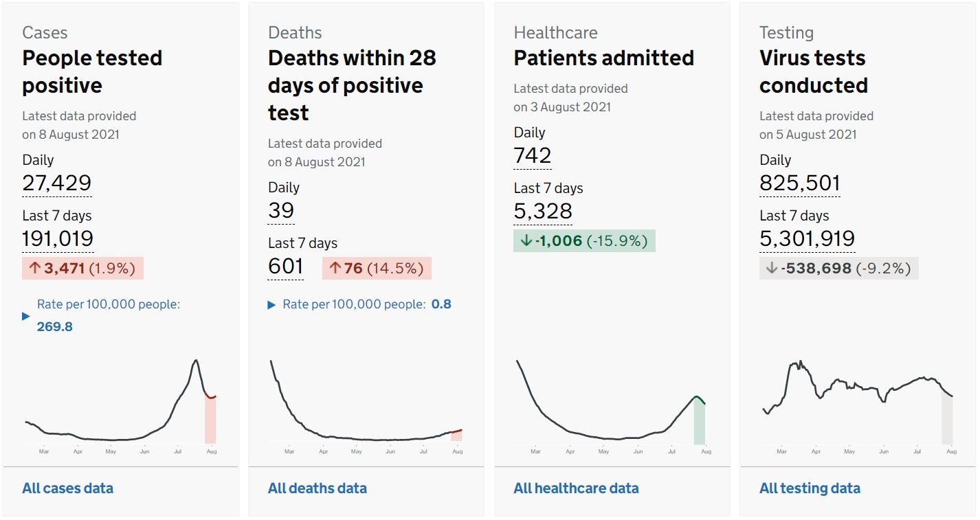Click last 7 days admissions figure 5,328

click(543, 212)
